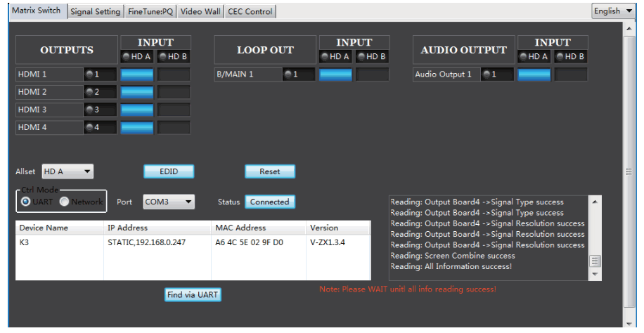Click the HDMI 1 output label
This screenshot has width=644, height=333.
click(x=50, y=74)
